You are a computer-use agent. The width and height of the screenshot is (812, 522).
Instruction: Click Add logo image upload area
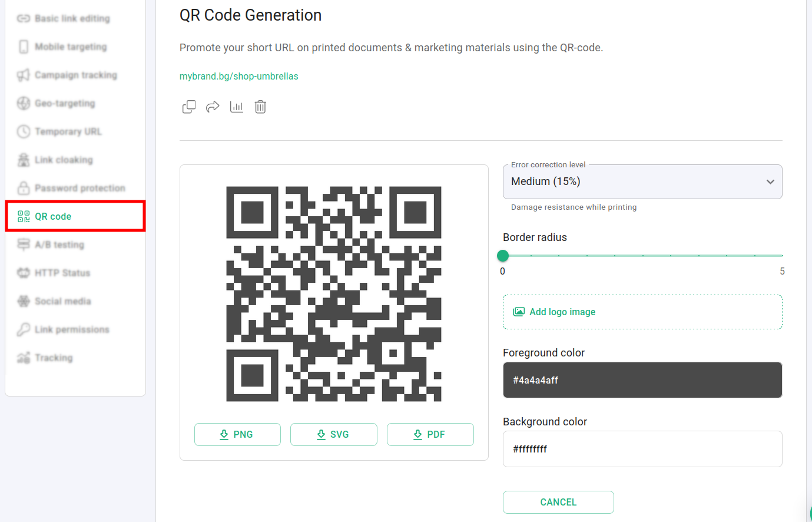642,312
